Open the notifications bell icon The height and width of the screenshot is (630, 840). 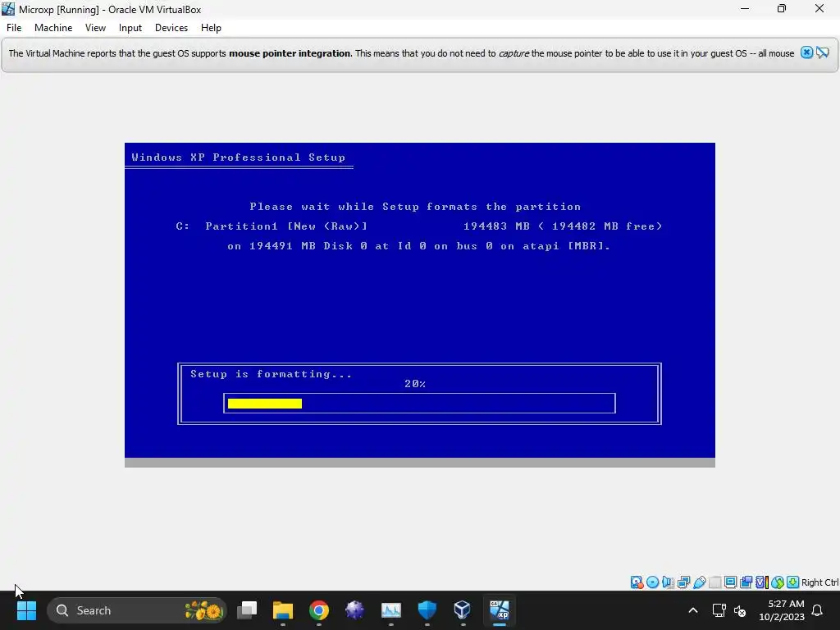tap(818, 610)
